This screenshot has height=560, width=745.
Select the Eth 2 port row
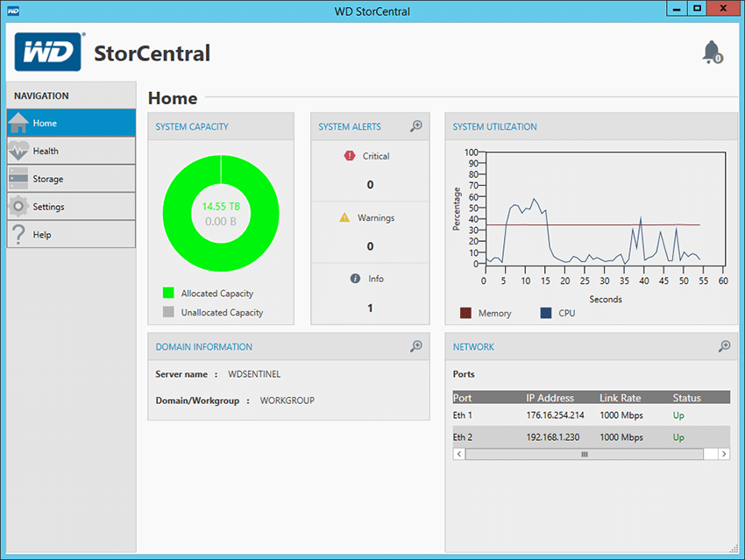point(592,437)
